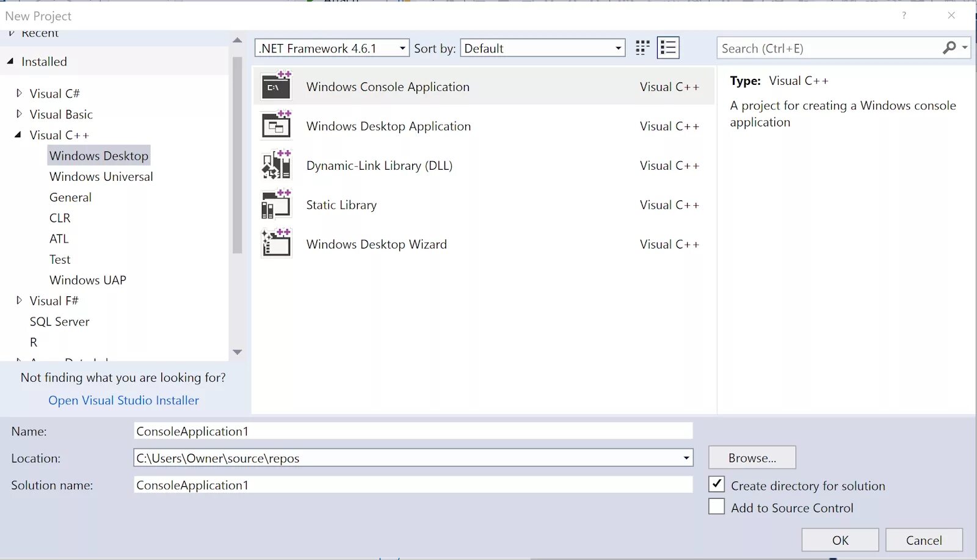Click the OK button

(840, 540)
